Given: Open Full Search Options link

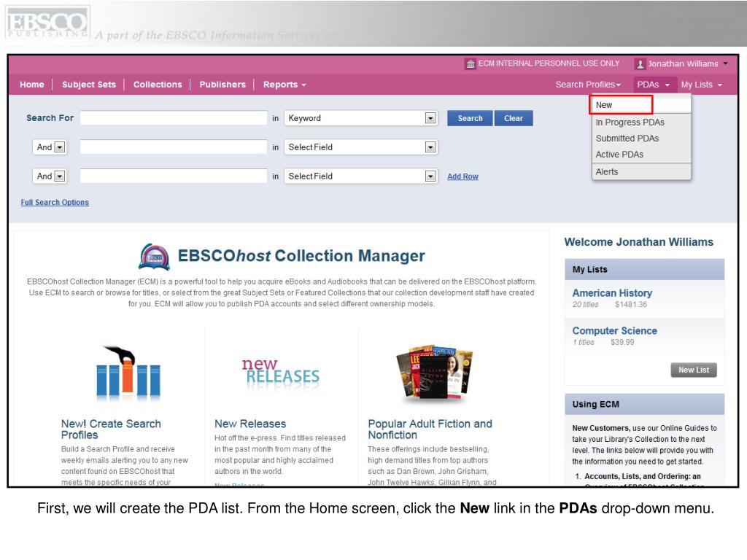Looking at the screenshot, I should 55,203.
